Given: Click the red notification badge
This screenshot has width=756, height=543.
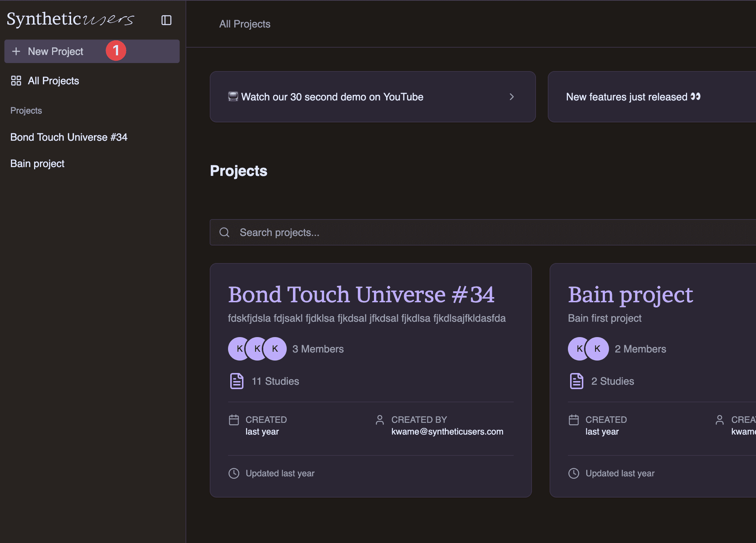Looking at the screenshot, I should 116,51.
